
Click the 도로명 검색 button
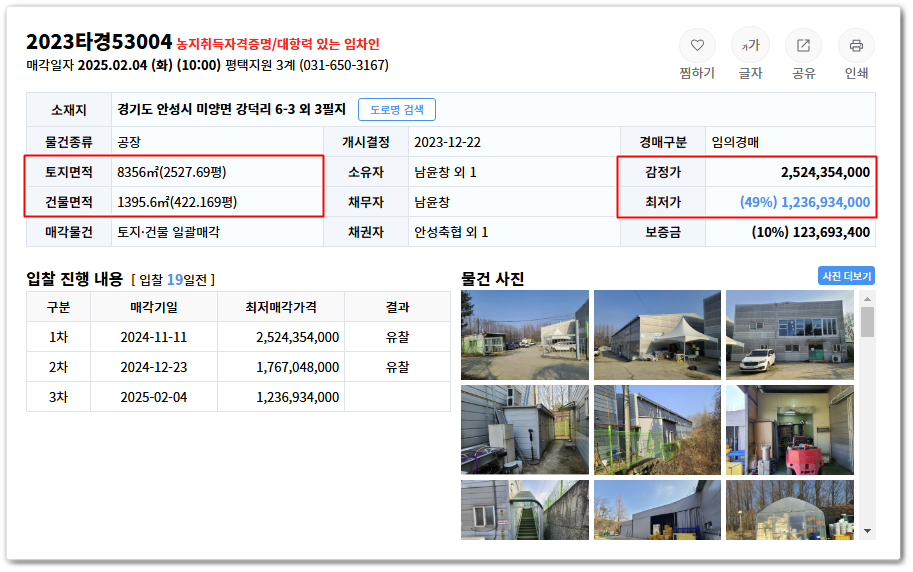[x=397, y=110]
